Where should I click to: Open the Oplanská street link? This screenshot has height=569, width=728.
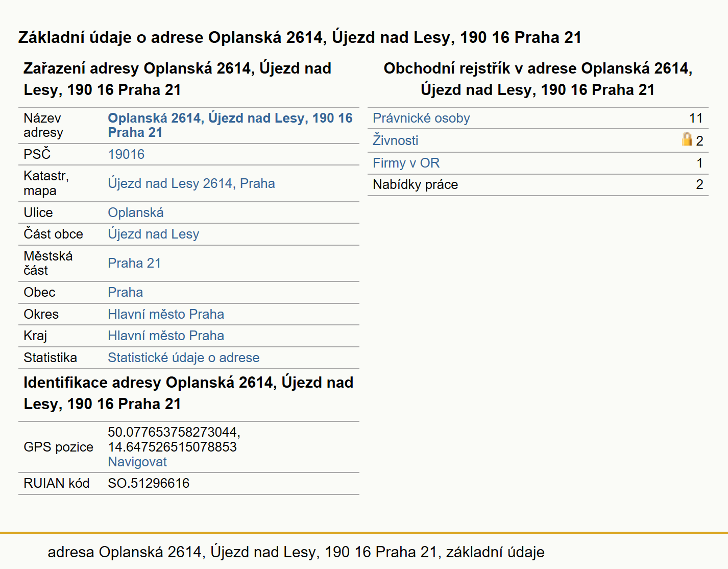tap(136, 212)
